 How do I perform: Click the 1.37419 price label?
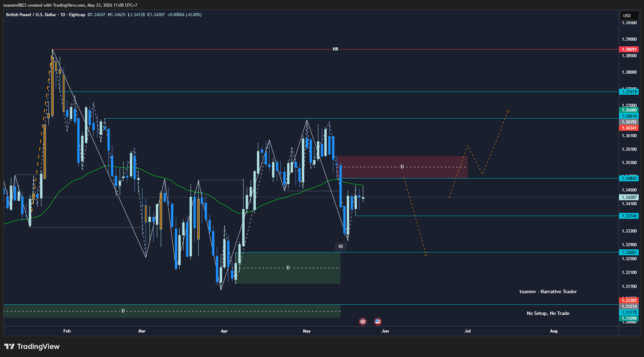point(629,92)
